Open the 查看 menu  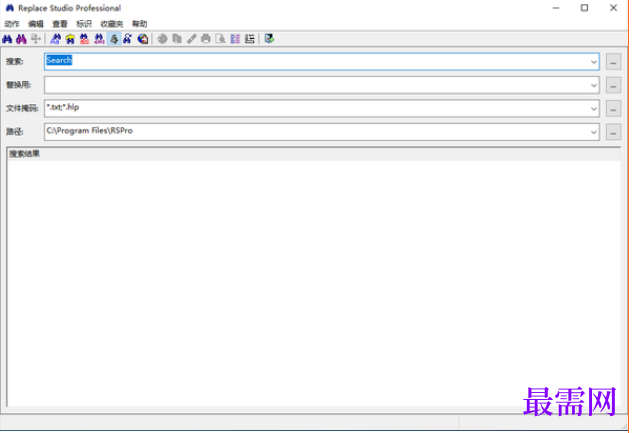(60, 24)
